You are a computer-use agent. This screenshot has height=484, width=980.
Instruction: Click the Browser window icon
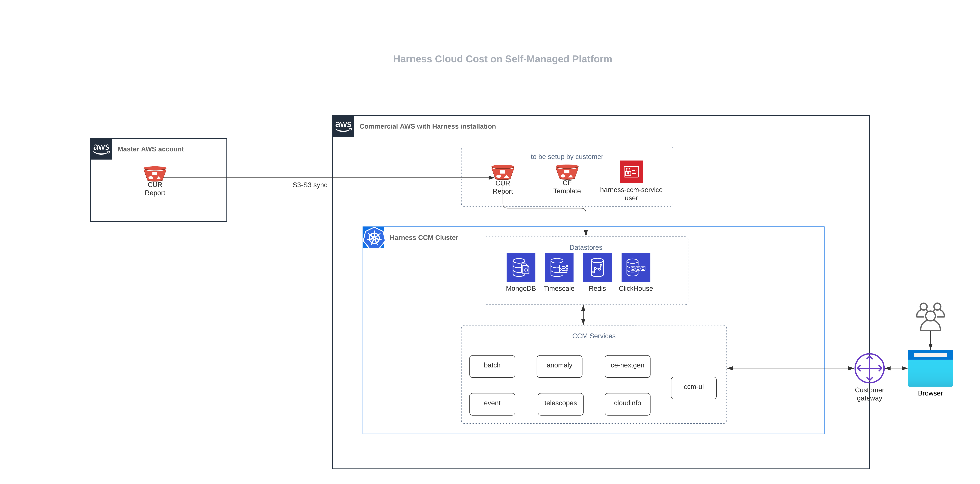pos(930,368)
